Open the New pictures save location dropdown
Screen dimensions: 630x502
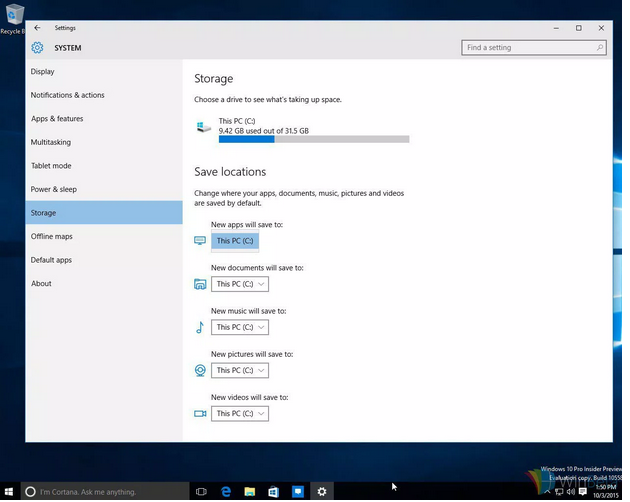coord(239,370)
